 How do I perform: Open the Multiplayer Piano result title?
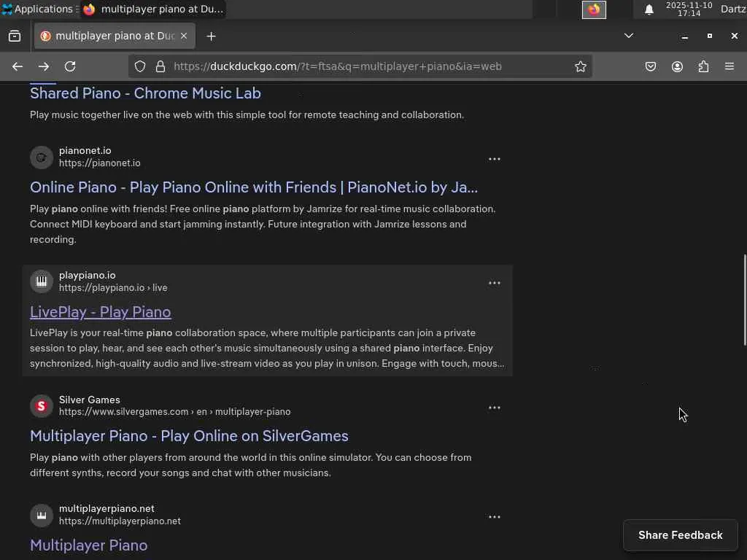88,545
